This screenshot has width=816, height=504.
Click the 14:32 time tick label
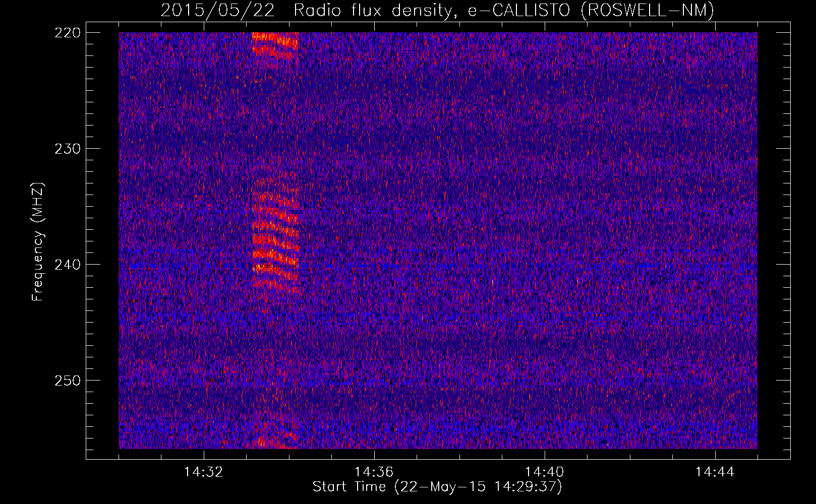click(x=204, y=472)
